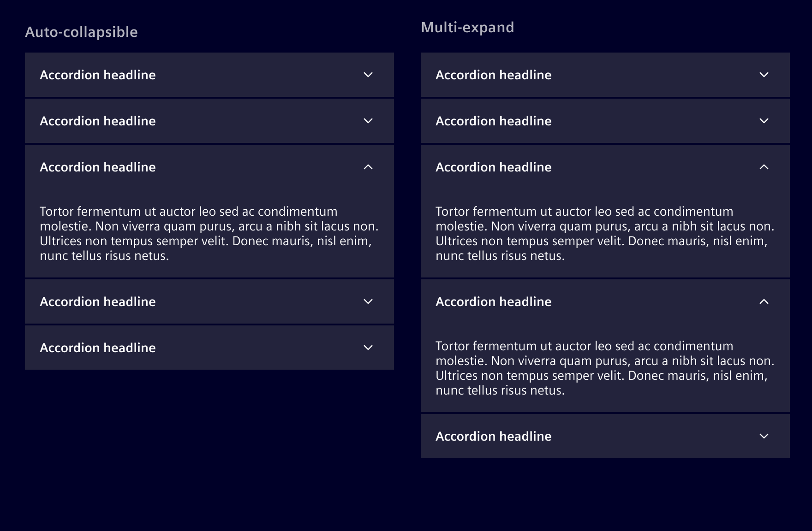
Task: Expand fourth Auto-collapsible accordion chevron
Action: pyautogui.click(x=368, y=301)
